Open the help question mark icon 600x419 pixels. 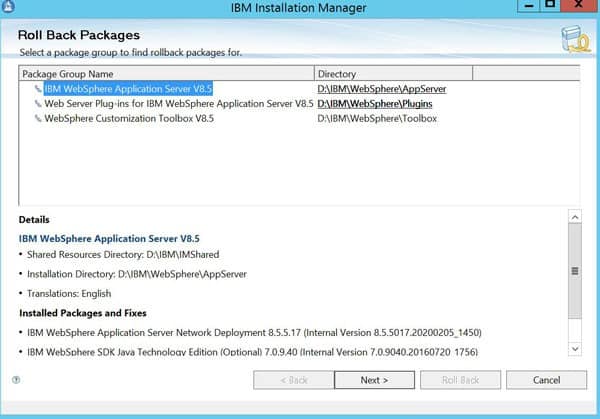(16, 380)
